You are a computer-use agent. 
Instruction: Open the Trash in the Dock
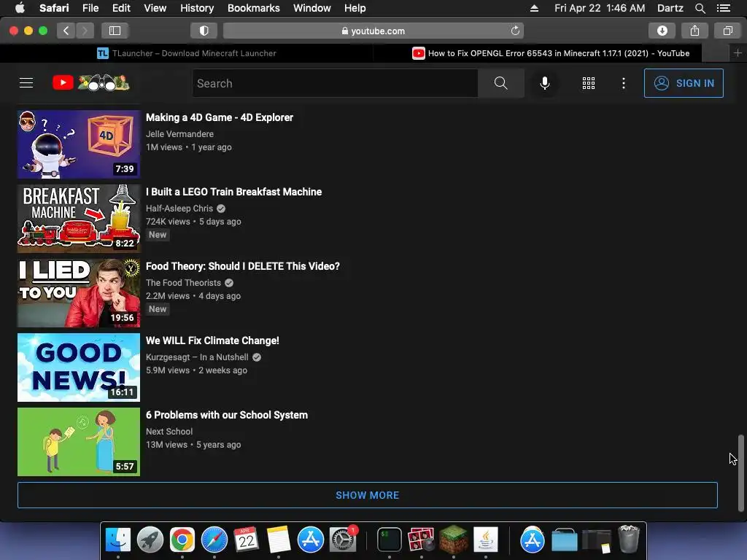[x=628, y=539]
